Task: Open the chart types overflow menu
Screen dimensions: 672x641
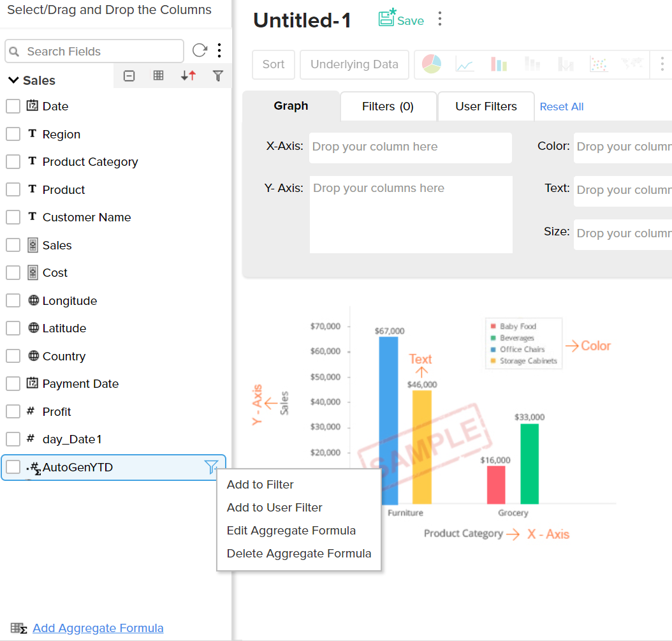Action: [661, 64]
